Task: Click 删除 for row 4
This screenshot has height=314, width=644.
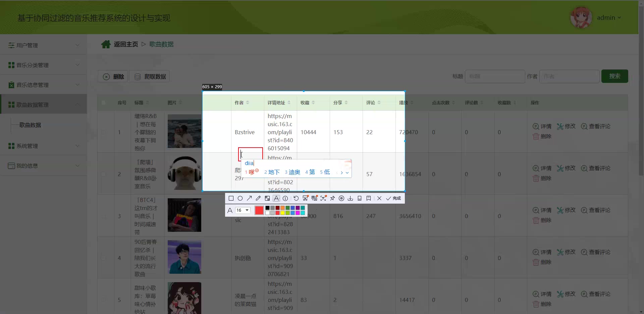Action: pyautogui.click(x=542, y=262)
